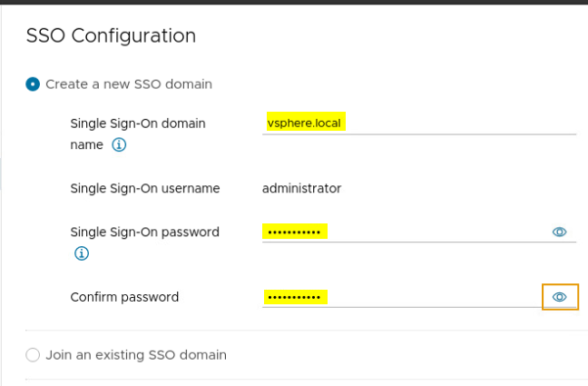Click the "Single Sign-On username" label
This screenshot has height=386, width=588.
[x=145, y=189]
